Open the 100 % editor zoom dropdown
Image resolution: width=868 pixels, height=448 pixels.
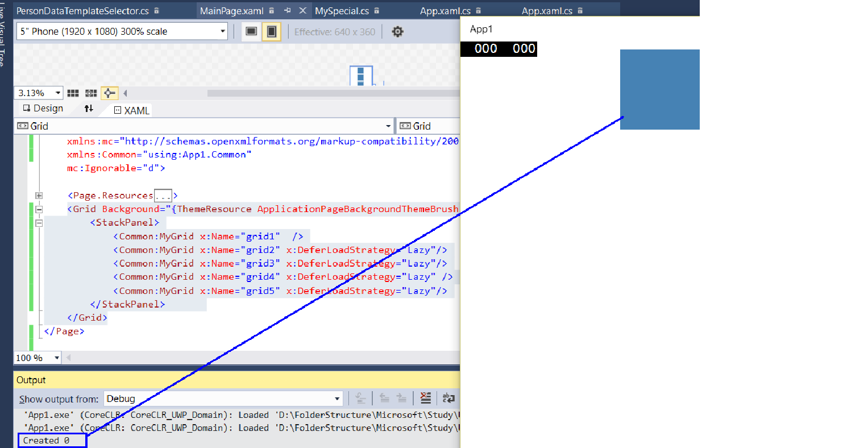tap(57, 358)
